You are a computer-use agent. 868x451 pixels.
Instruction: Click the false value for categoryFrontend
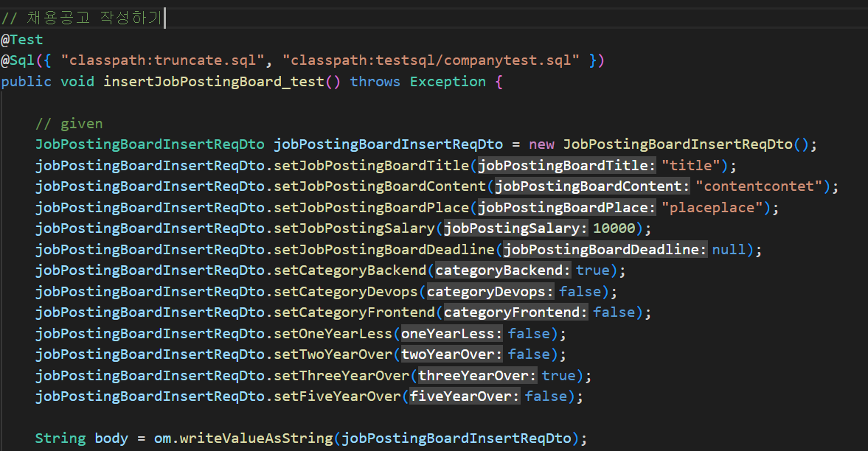[614, 312]
